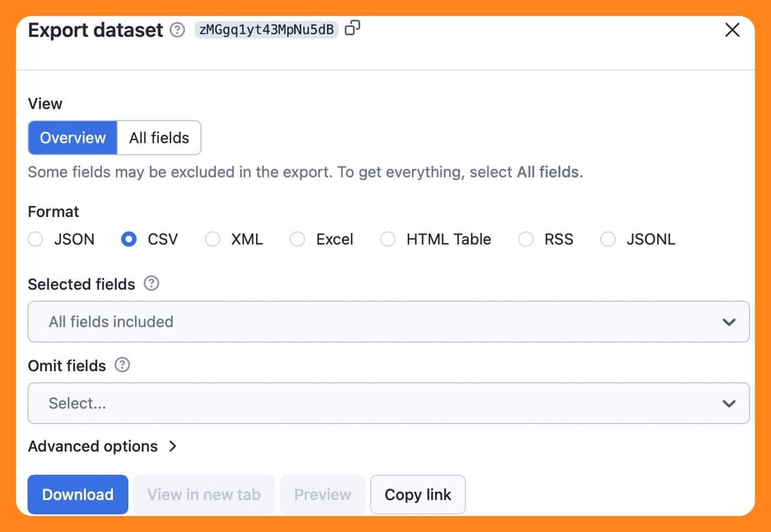Select the Excel export format

(298, 240)
